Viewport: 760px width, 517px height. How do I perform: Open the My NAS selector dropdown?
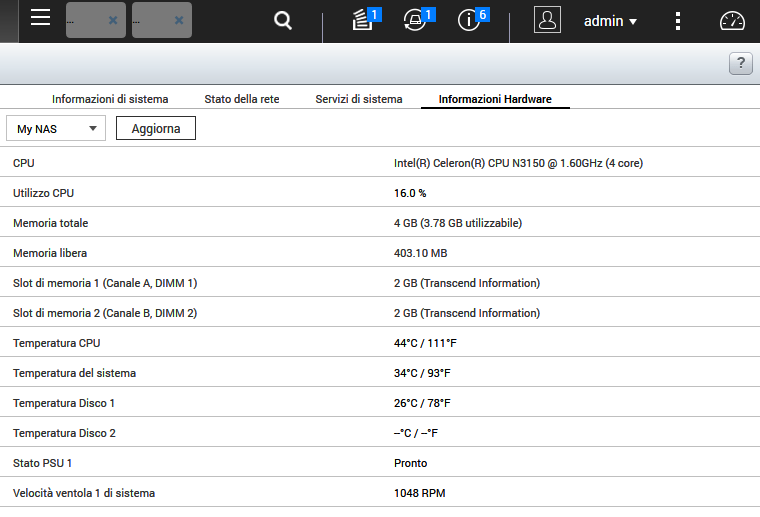(x=56, y=128)
